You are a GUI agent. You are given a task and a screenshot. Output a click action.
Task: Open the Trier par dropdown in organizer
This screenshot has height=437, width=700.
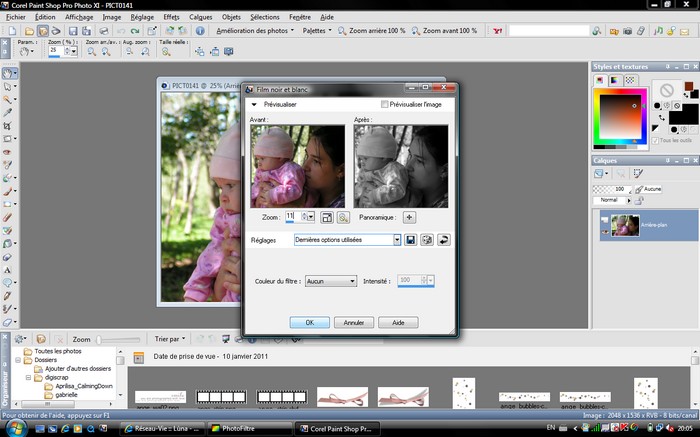click(170, 339)
